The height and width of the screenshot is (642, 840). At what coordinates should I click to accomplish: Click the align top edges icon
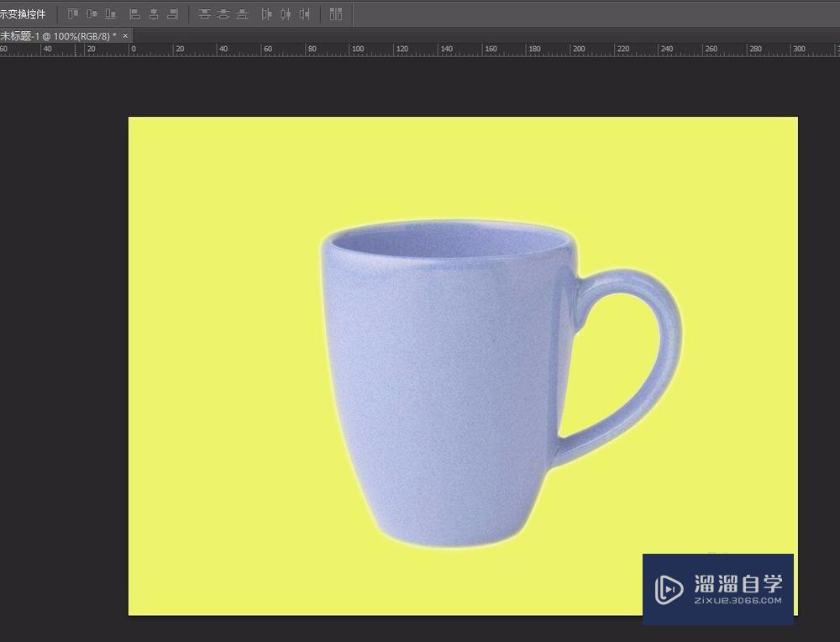coord(73,14)
